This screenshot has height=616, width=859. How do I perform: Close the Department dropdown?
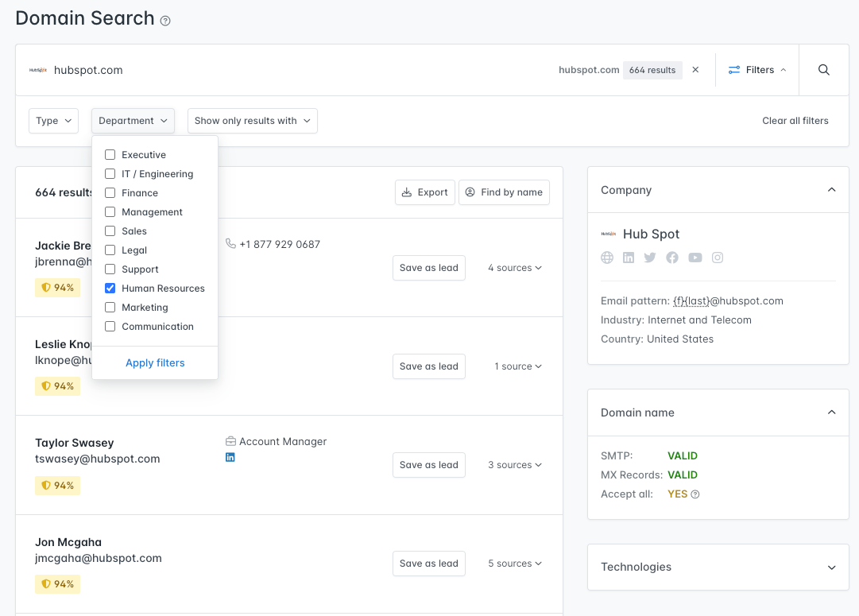point(133,121)
